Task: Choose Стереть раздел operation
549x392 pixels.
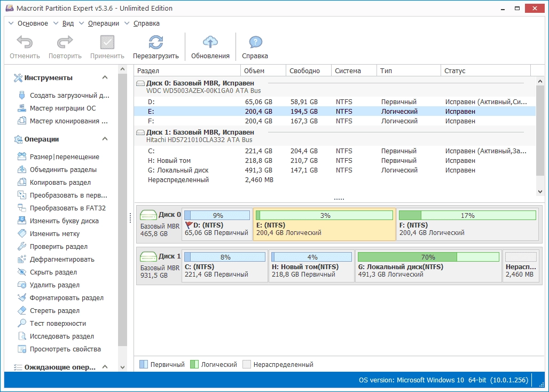Action: tap(49, 311)
